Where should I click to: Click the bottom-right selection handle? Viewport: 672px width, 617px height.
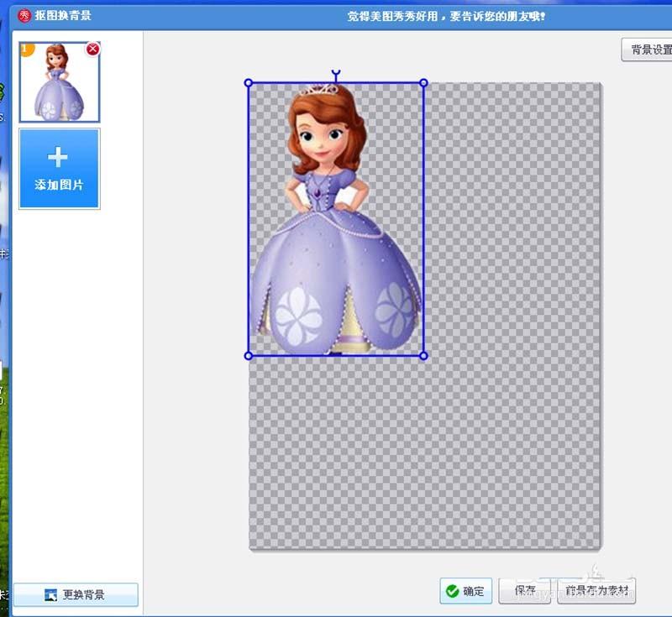click(x=424, y=356)
